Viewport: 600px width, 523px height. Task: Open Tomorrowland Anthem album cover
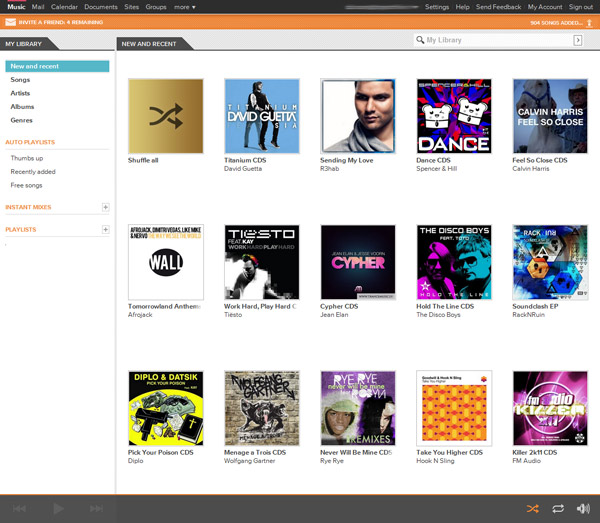[166, 262]
